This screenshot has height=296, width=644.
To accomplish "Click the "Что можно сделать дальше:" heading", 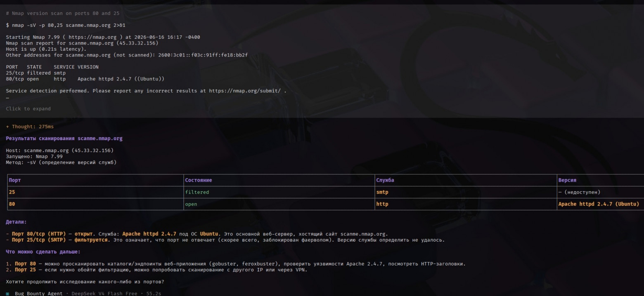I will (43, 252).
